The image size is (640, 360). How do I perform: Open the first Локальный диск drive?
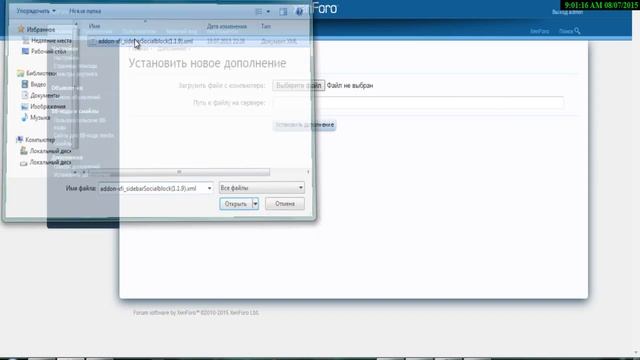46,151
